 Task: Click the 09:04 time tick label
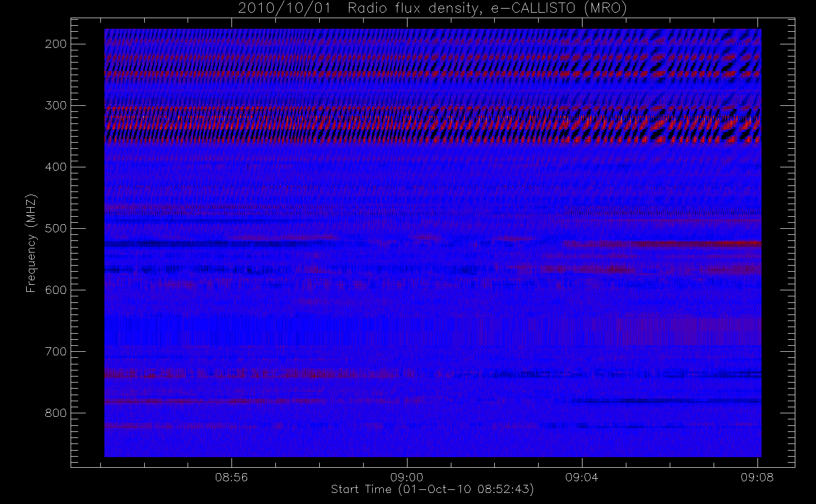[582, 477]
